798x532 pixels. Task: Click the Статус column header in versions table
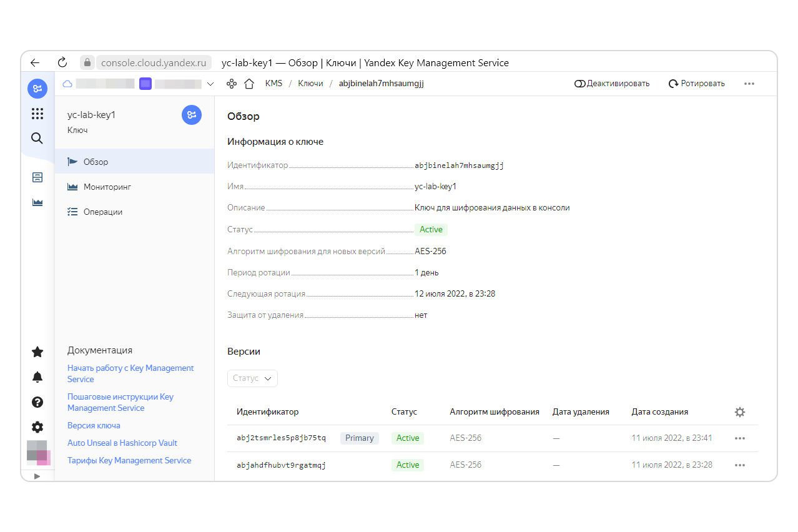click(x=404, y=412)
